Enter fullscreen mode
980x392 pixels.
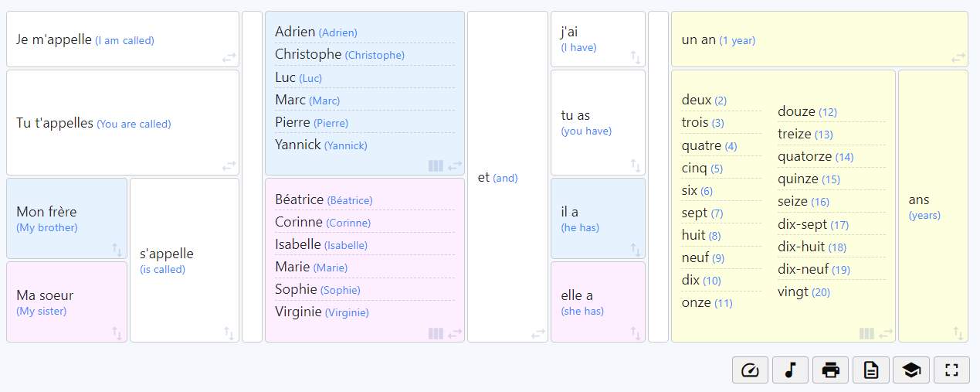point(951,370)
